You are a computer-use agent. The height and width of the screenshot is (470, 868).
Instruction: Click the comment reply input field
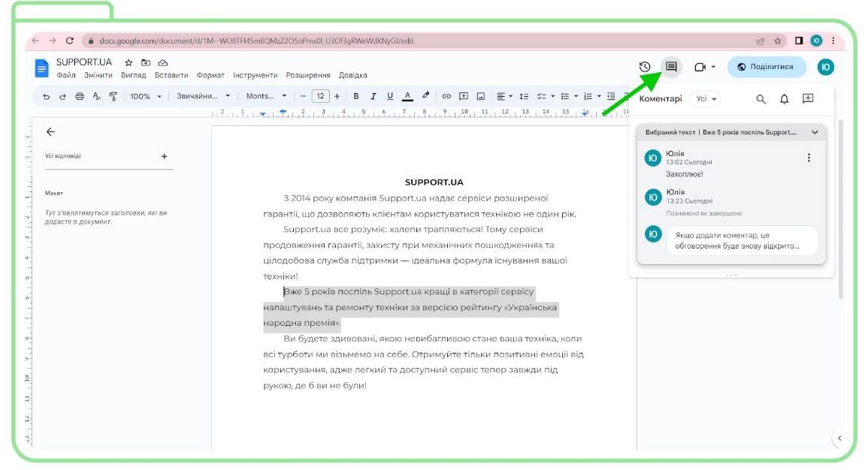pyautogui.click(x=742, y=240)
